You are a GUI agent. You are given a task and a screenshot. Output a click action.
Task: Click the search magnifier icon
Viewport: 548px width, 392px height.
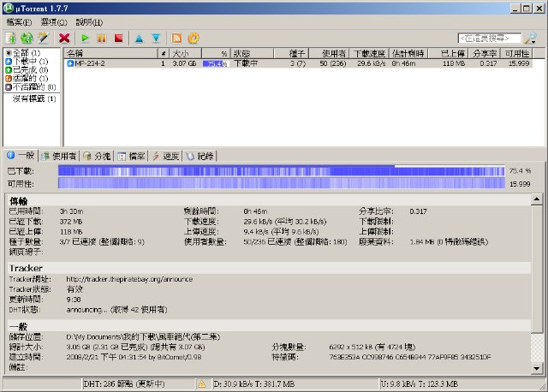(531, 38)
